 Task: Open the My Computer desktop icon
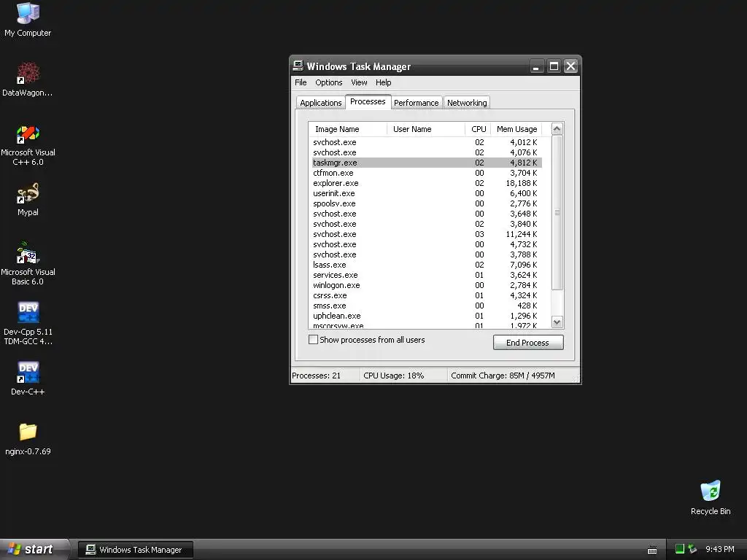28,20
